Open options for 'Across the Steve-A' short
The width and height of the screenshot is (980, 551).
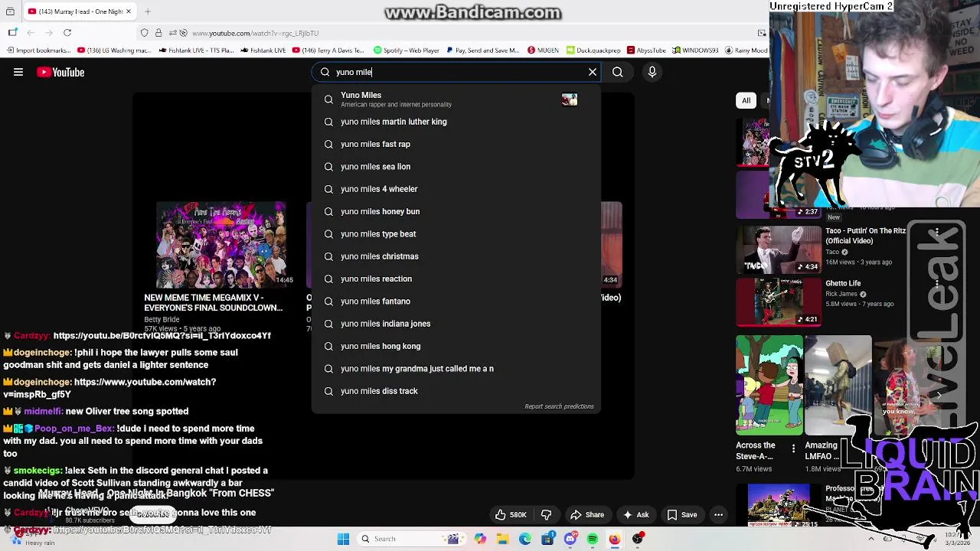point(793,448)
